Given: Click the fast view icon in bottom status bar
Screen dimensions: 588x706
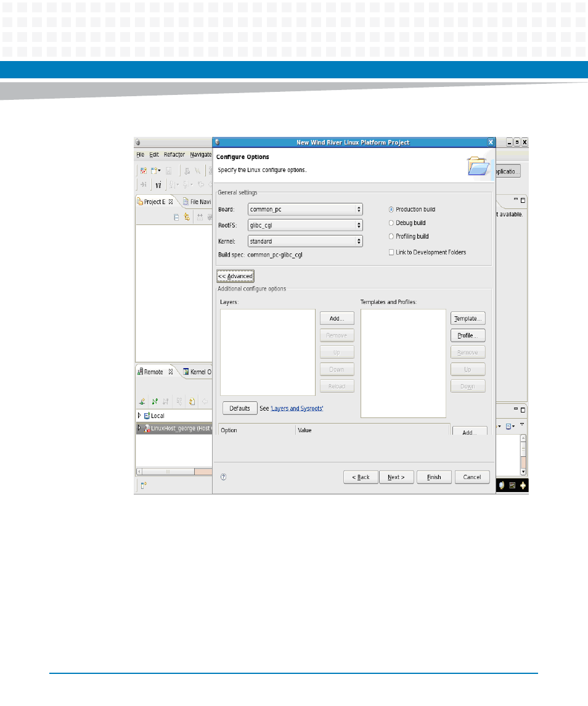Looking at the screenshot, I should click(x=144, y=485).
